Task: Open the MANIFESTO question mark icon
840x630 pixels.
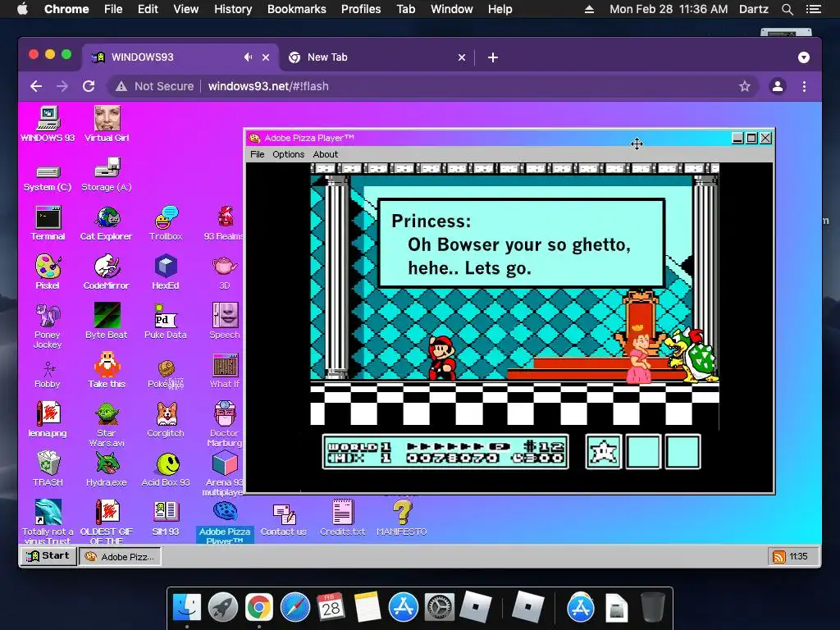Action: tap(401, 518)
